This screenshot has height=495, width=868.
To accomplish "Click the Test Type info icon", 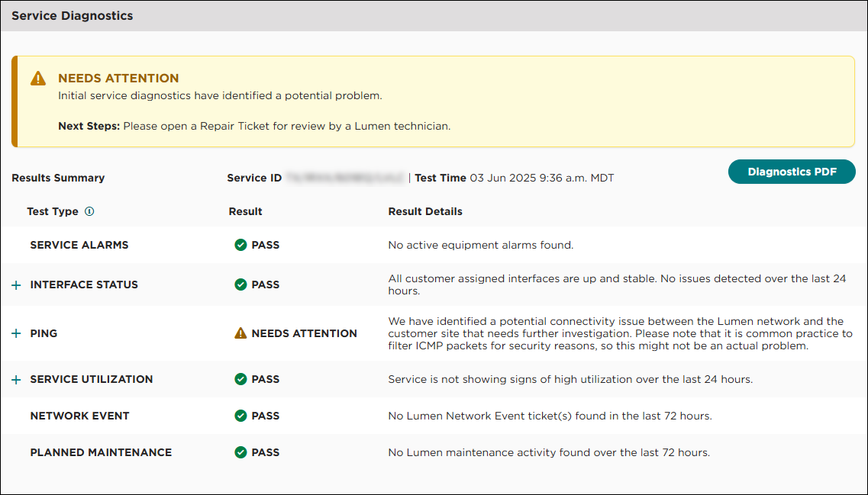I will (x=89, y=211).
